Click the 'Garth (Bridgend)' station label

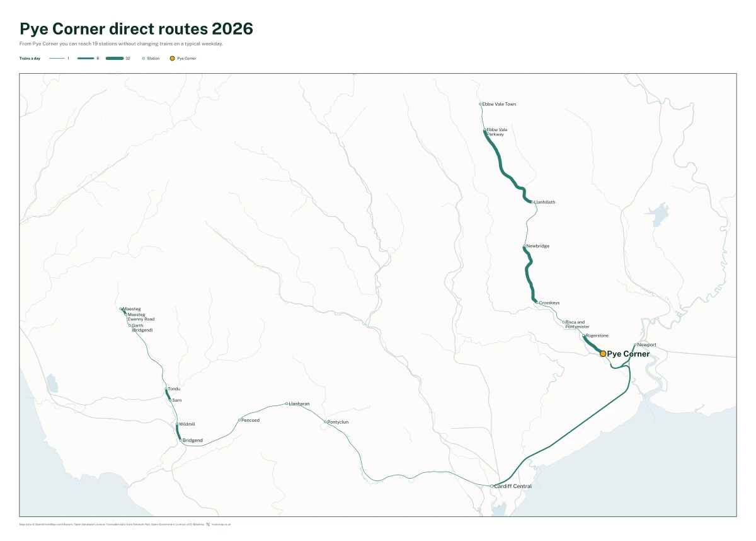(142, 328)
